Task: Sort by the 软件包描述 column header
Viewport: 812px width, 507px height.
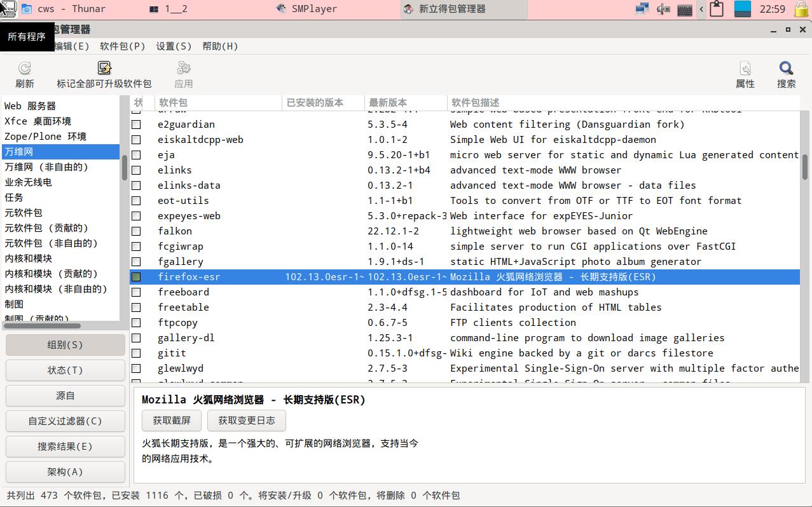Action: point(623,102)
